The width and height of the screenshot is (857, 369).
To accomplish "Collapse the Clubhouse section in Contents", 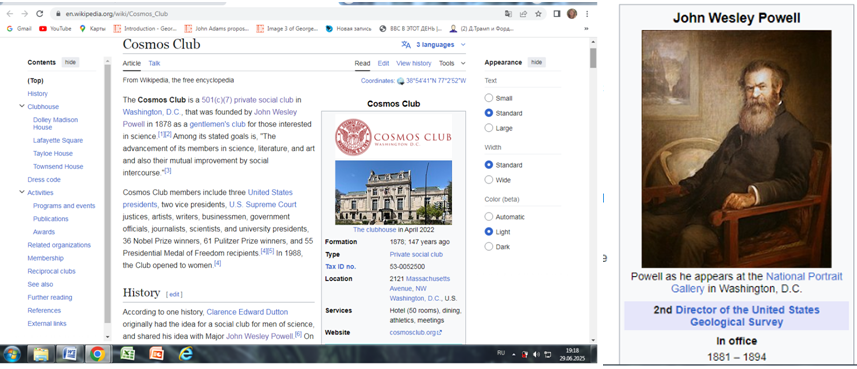I will pyautogui.click(x=22, y=107).
